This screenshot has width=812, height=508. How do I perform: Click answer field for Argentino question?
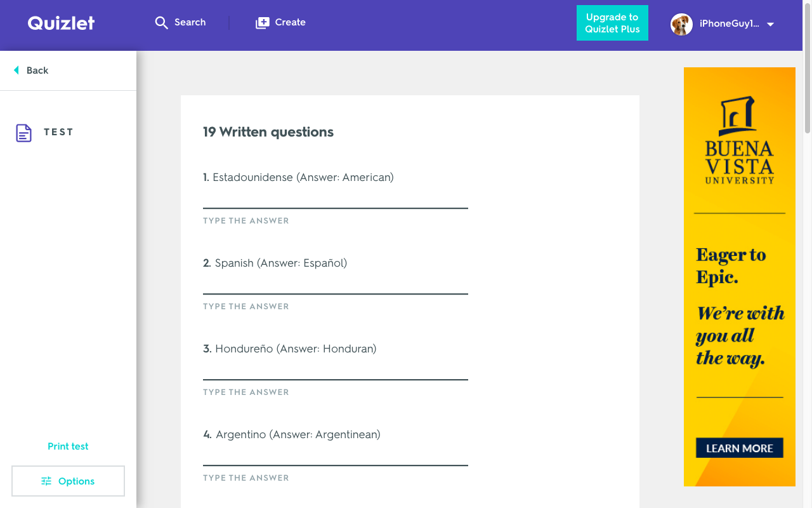tap(336, 457)
